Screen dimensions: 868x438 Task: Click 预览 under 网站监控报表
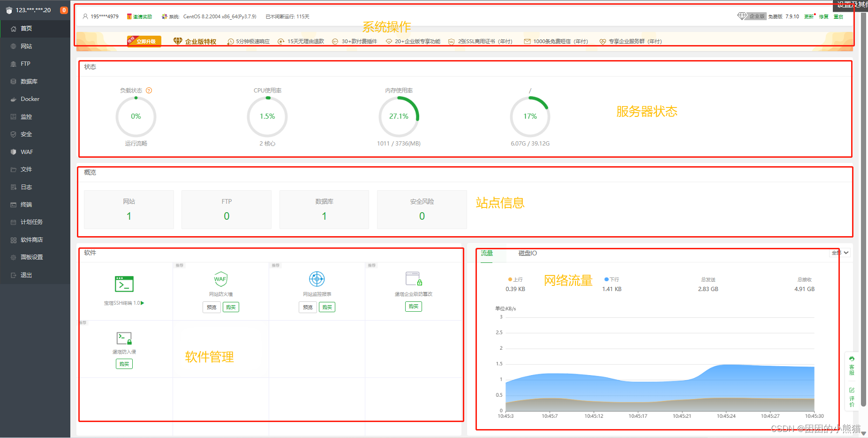point(308,307)
